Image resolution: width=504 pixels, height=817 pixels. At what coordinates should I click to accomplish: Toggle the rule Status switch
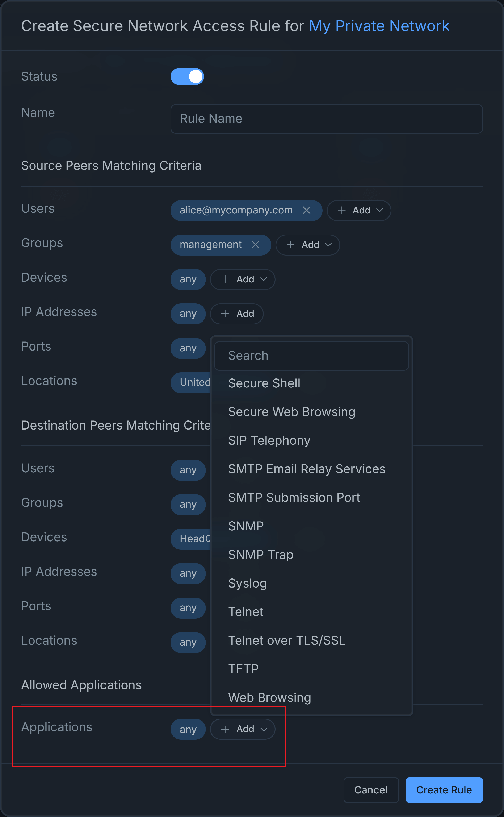pos(187,77)
